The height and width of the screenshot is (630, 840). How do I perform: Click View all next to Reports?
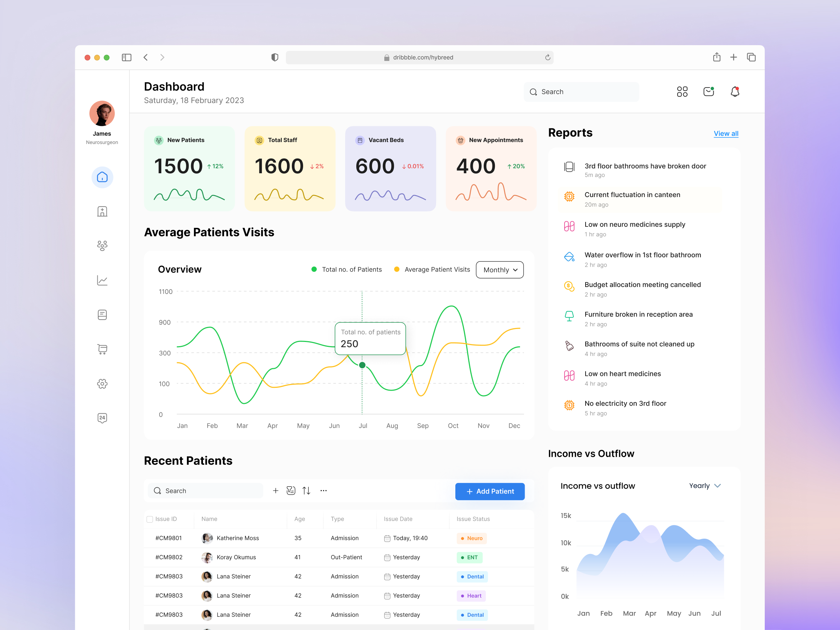[x=726, y=133]
